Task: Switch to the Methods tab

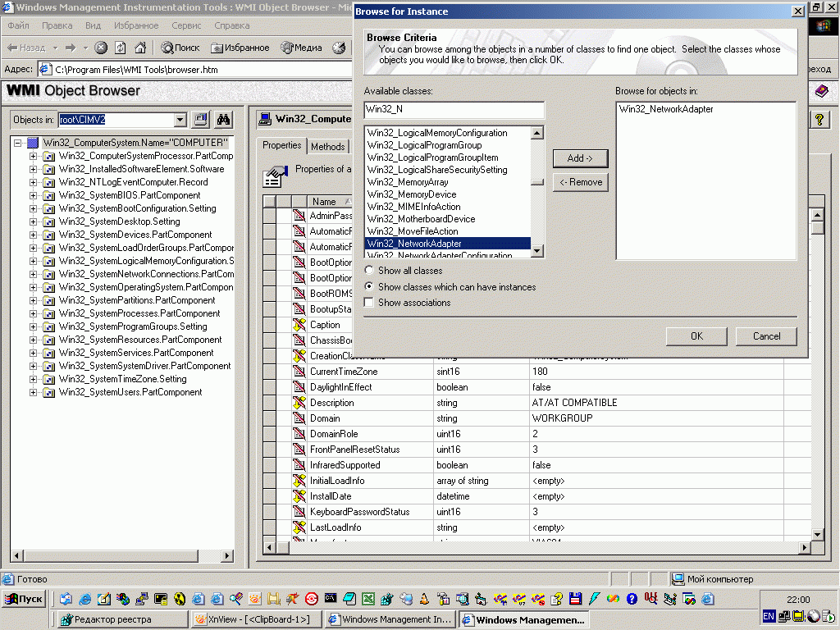Action: tap(328, 147)
